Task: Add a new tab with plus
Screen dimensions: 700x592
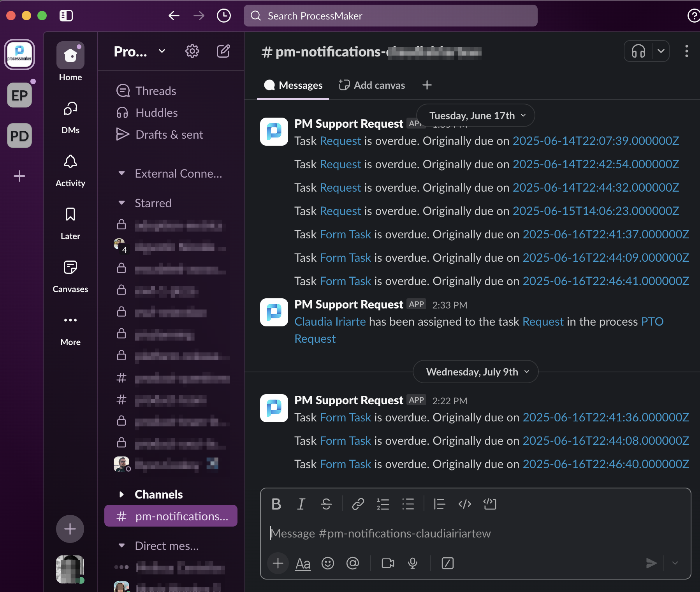Action: coord(427,85)
